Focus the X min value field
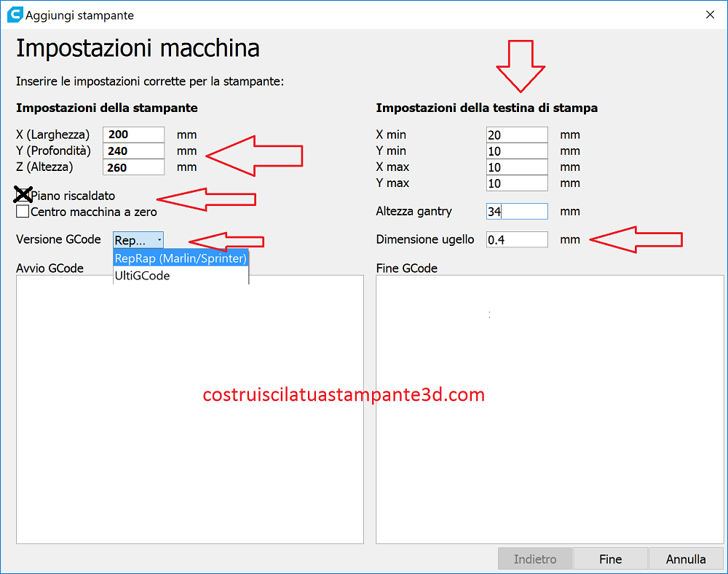The width and height of the screenshot is (728, 574). tap(517, 135)
